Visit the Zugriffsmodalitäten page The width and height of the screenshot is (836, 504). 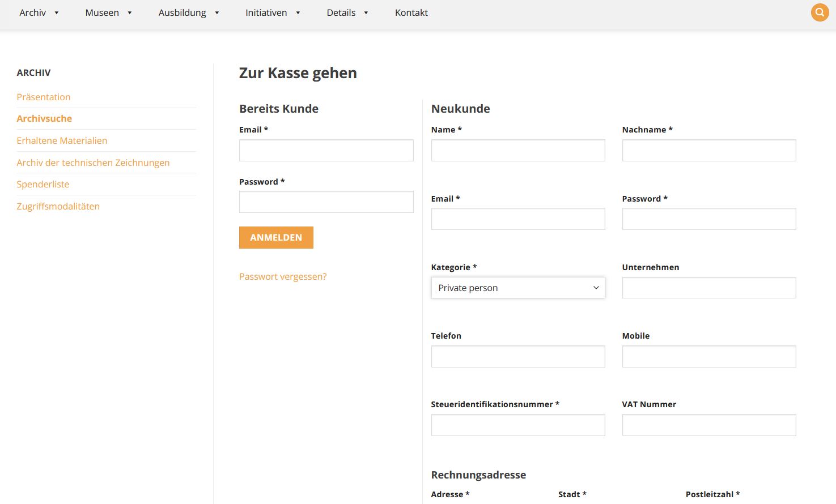(58, 206)
